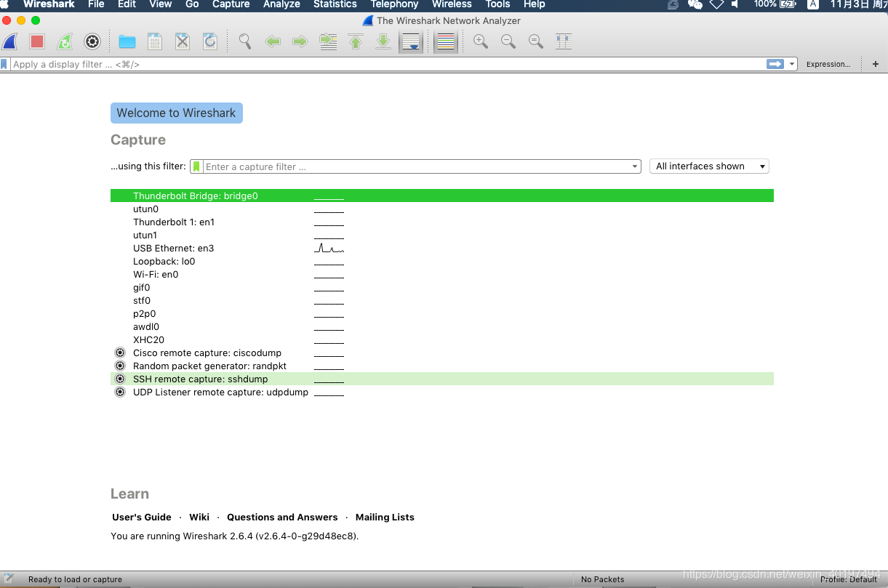Toggle auto-scroll to last packet during capture

(411, 41)
